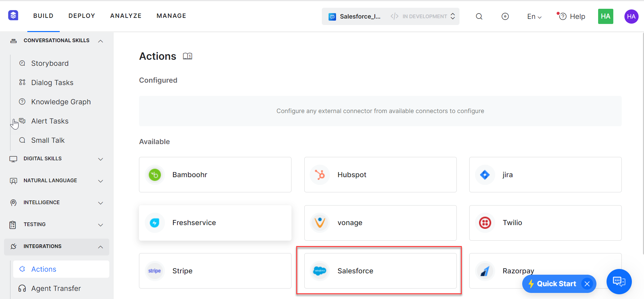Open the Actions documentation book icon
644x299 pixels.
tap(188, 56)
